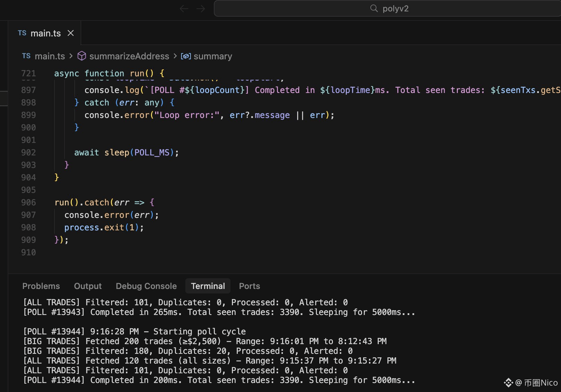Open the summary breadcrumb symbol list
The height and width of the screenshot is (392, 561).
coord(212,56)
